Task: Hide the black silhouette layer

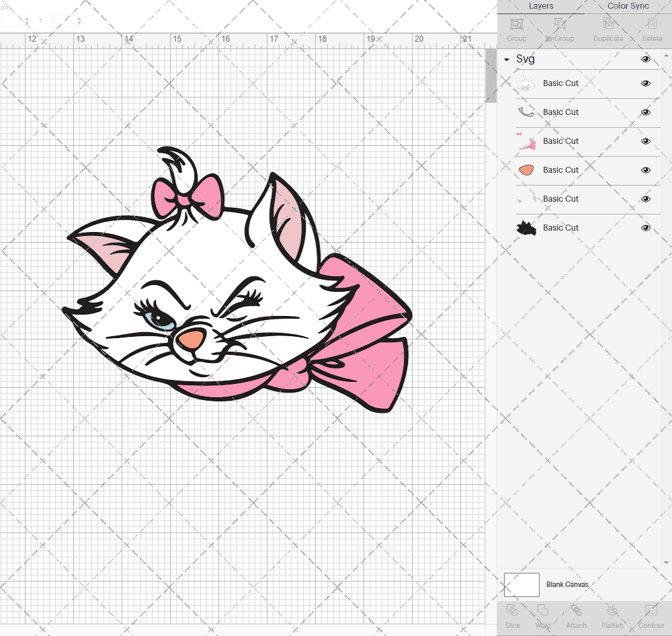Action: [645, 228]
